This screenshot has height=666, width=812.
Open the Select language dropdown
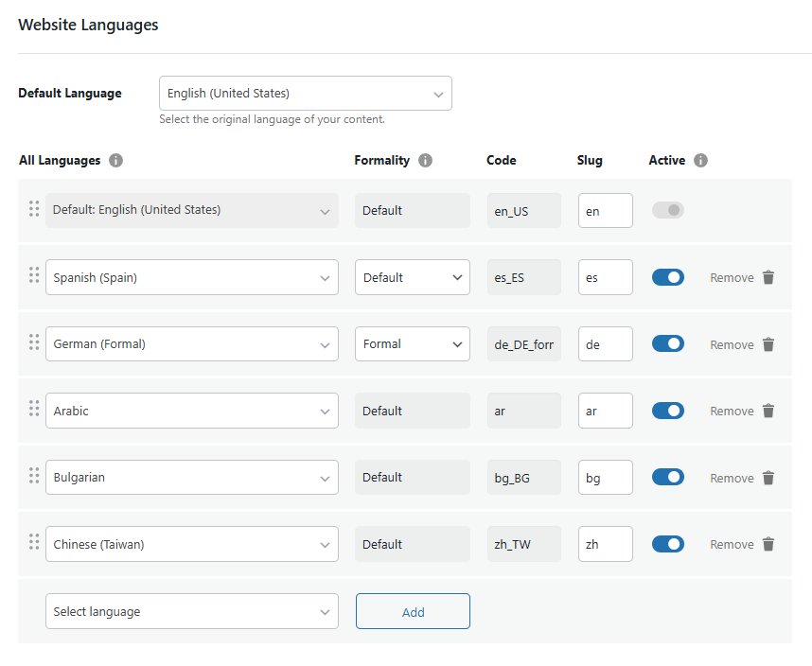(x=192, y=612)
